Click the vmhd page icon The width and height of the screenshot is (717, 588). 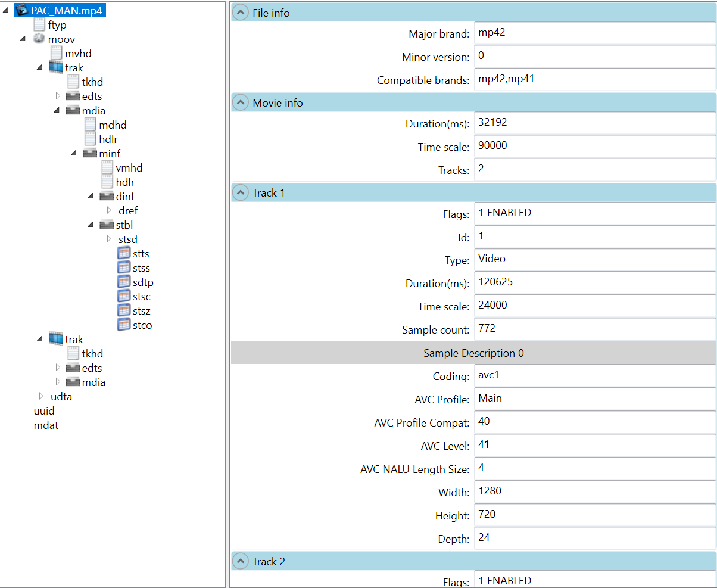click(107, 167)
